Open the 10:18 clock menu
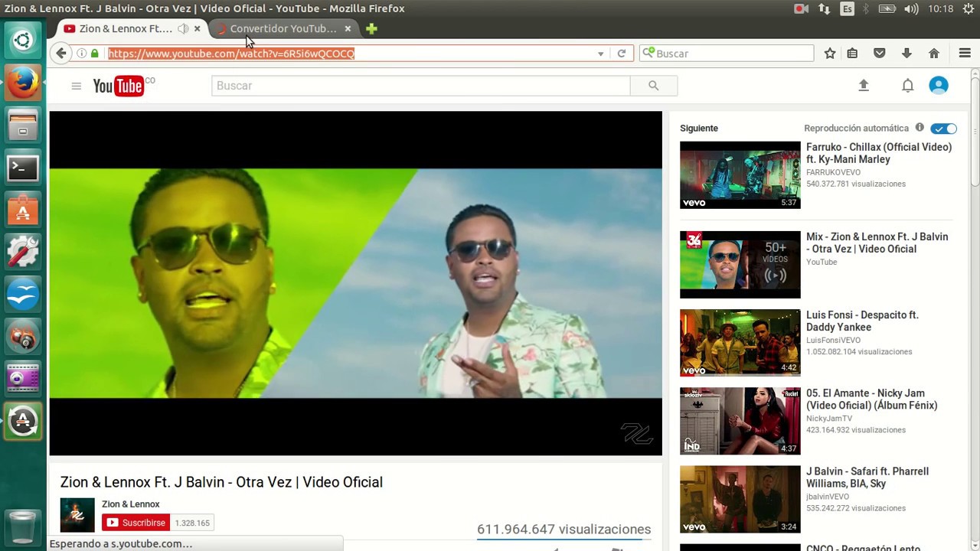The image size is (980, 551). [940, 9]
